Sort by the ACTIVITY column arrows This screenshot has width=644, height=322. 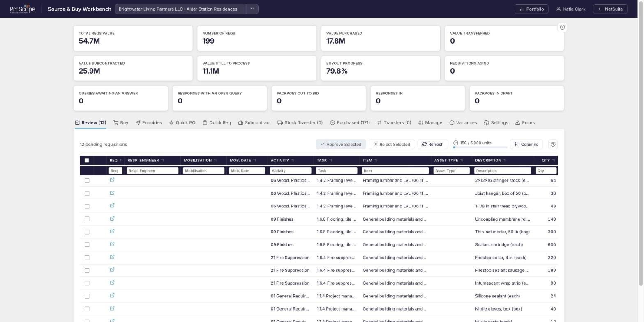pos(293,160)
